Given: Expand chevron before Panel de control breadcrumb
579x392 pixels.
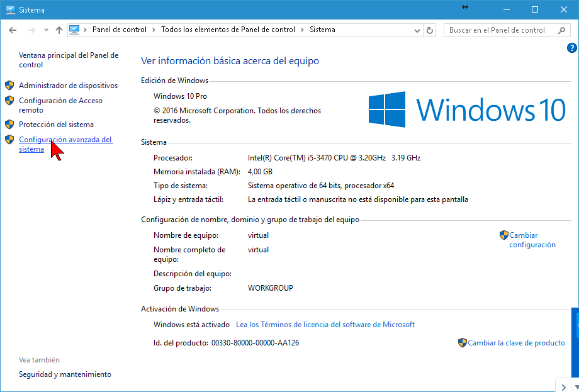Looking at the screenshot, I should click(86, 30).
